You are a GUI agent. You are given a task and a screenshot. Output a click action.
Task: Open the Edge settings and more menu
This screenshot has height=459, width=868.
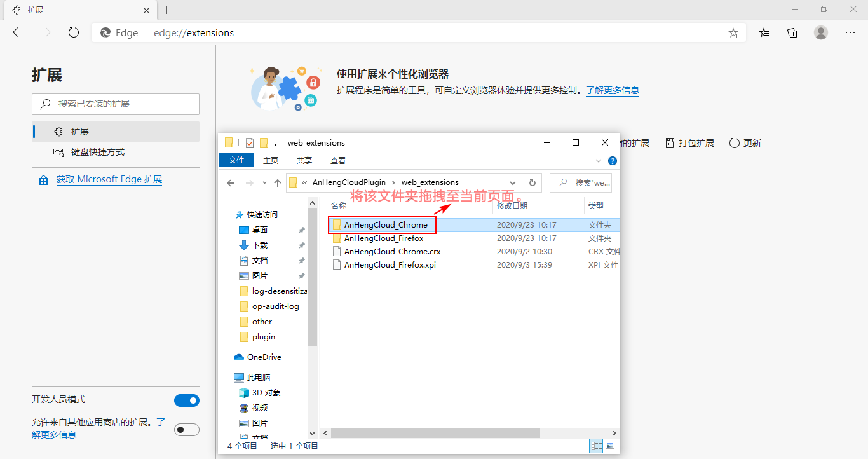point(850,32)
